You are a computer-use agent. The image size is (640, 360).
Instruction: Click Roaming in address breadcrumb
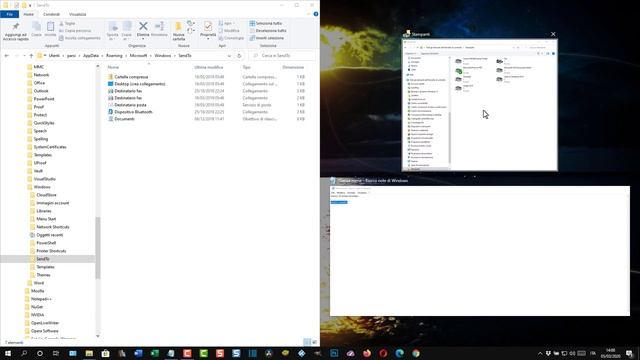114,56
